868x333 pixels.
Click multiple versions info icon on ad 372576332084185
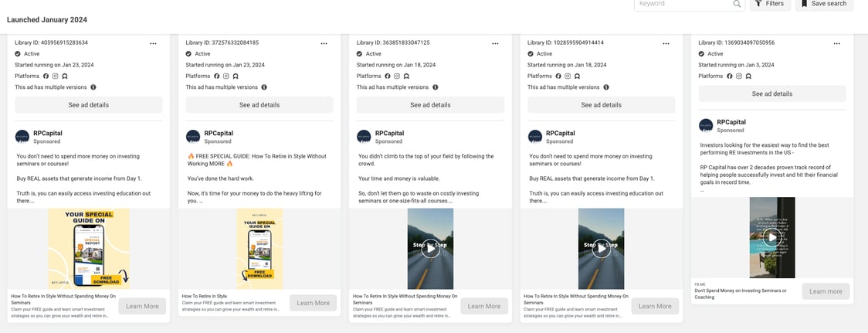click(264, 87)
